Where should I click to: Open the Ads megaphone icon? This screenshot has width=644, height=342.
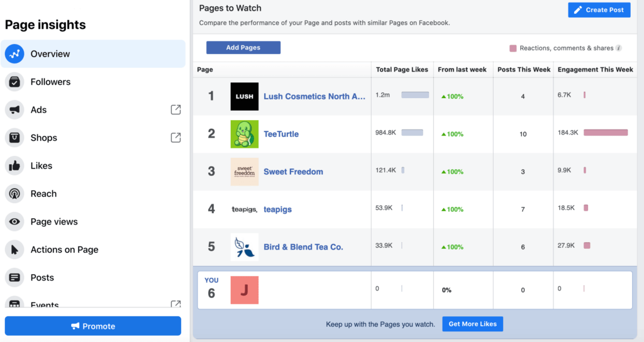[14, 109]
